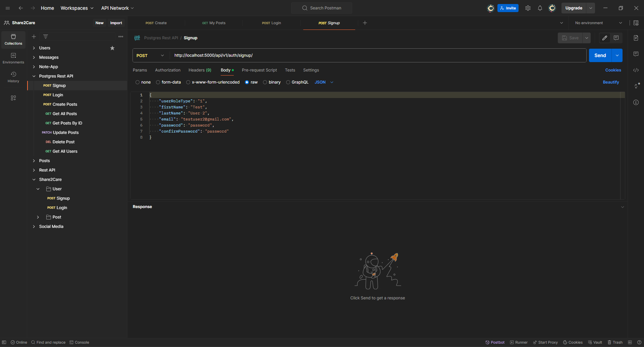Expand the Users collection
The image size is (644, 347).
coord(34,48)
